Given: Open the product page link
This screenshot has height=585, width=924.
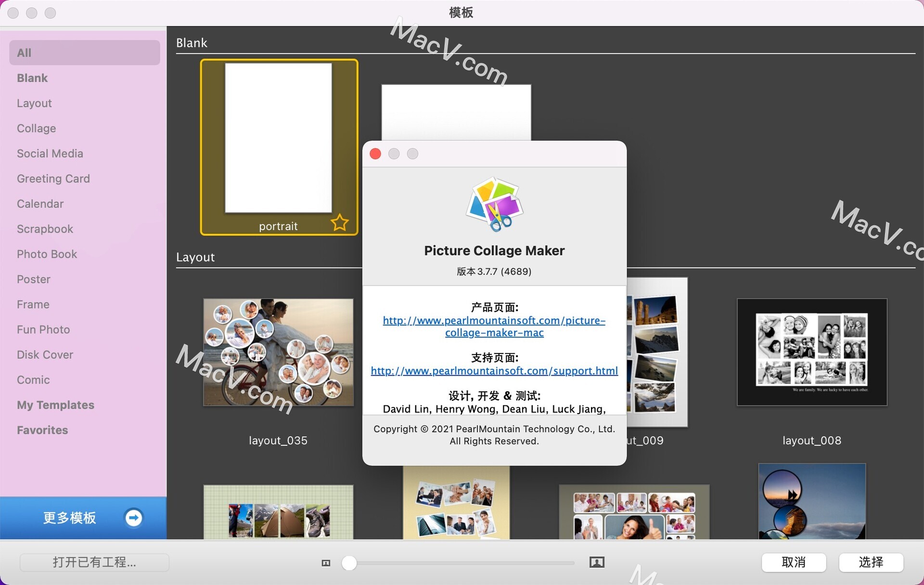Looking at the screenshot, I should [494, 326].
